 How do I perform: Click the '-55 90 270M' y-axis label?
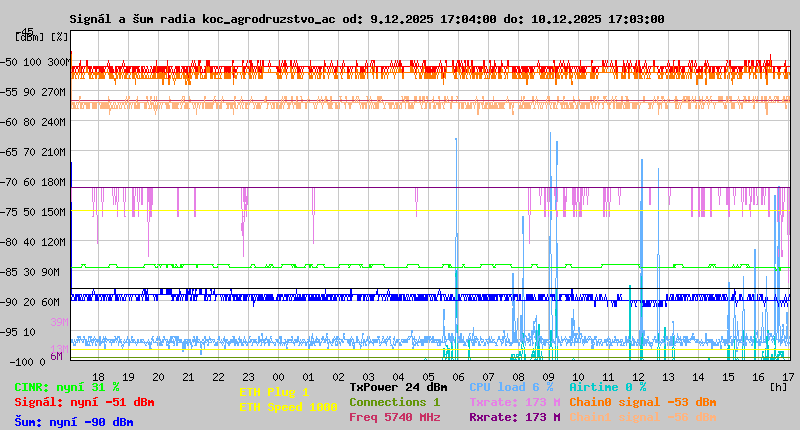click(34, 92)
